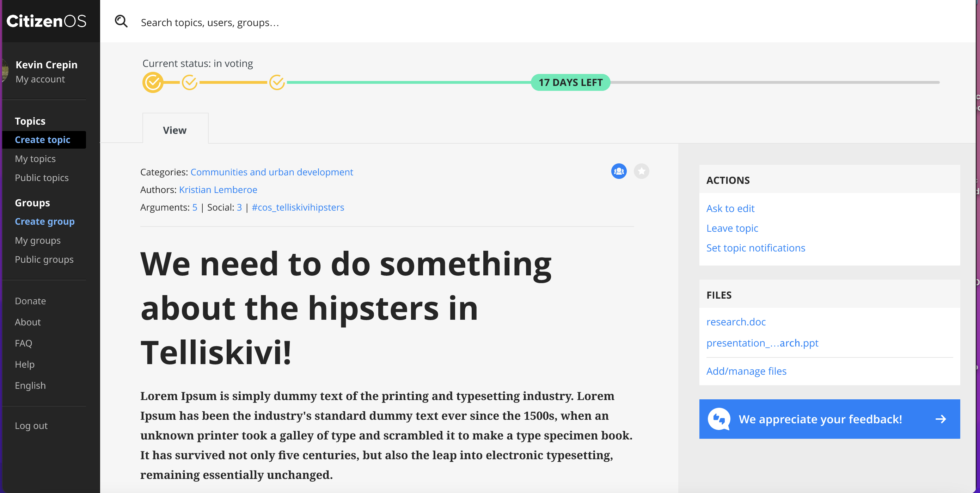Toggle the favorite star on the topic

coord(642,171)
